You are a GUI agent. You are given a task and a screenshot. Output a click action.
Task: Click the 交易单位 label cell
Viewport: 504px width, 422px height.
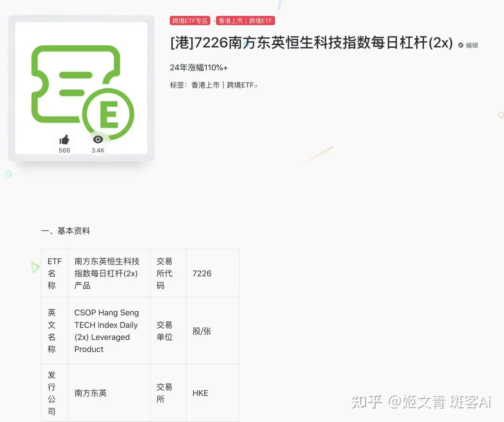(x=168, y=331)
